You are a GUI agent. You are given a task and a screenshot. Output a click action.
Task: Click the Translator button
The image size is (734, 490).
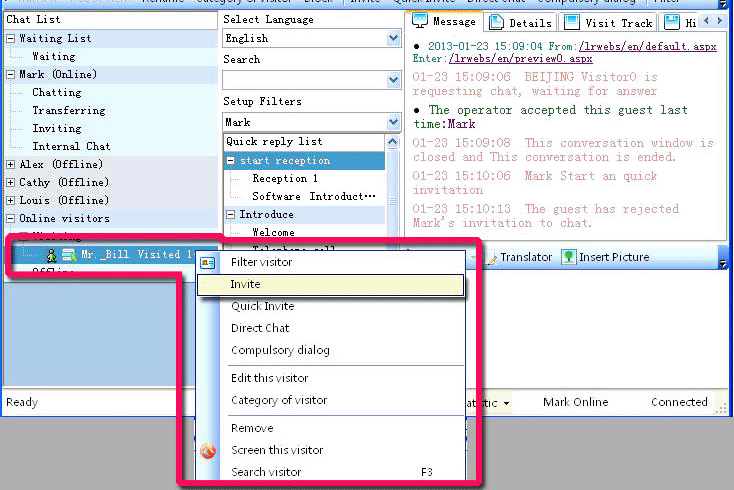tap(519, 257)
